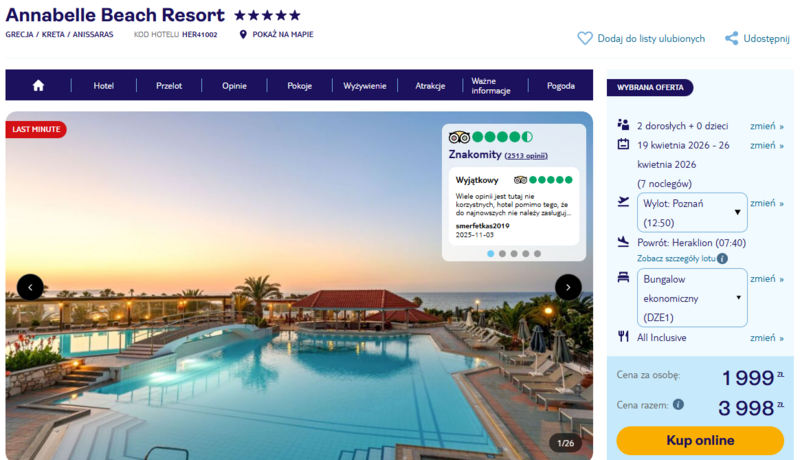Open the 2513 opinii reviews link
800x460 pixels.
pyautogui.click(x=525, y=156)
